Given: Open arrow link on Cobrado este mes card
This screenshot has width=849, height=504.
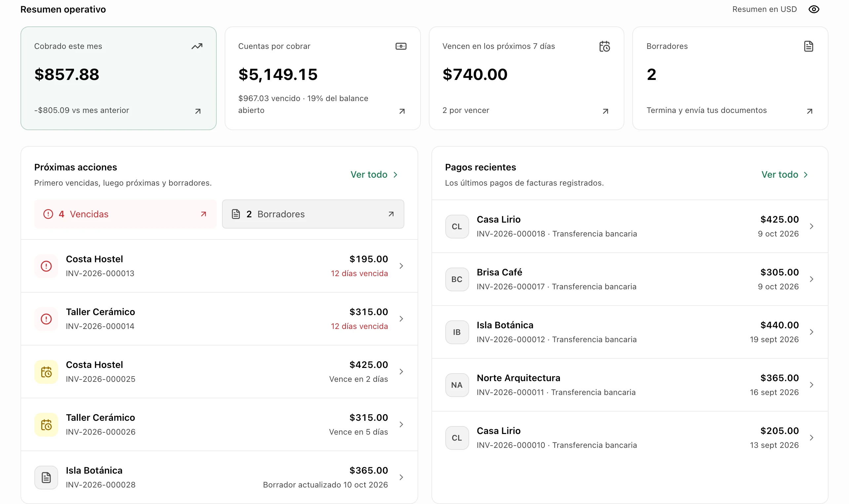Looking at the screenshot, I should pyautogui.click(x=198, y=111).
